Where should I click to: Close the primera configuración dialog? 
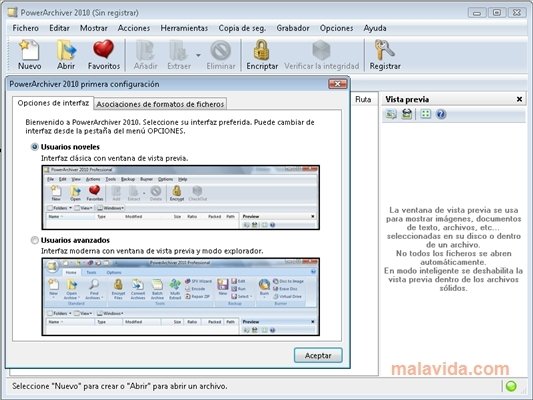(x=338, y=84)
